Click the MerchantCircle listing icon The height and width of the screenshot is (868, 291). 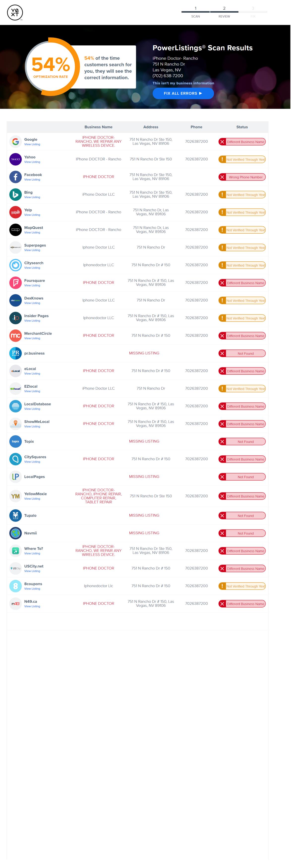16,336
